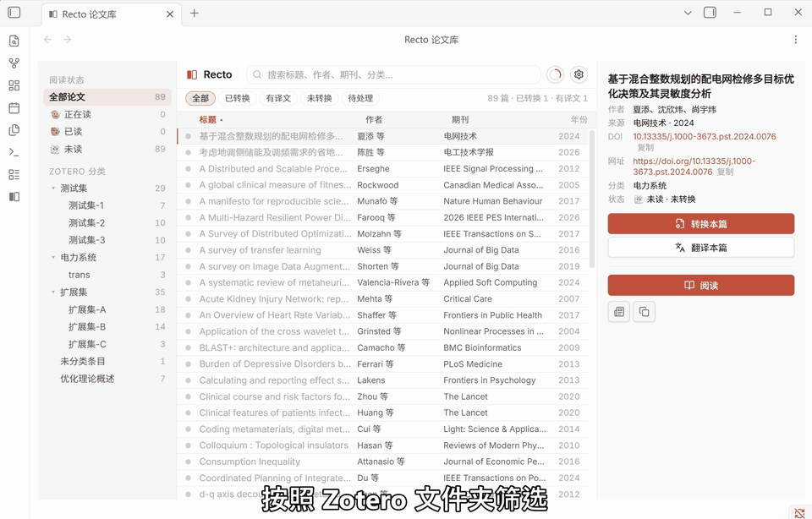Image resolution: width=812 pixels, height=519 pixels.
Task: Click the stacked files ribbon icon
Action: point(14,130)
